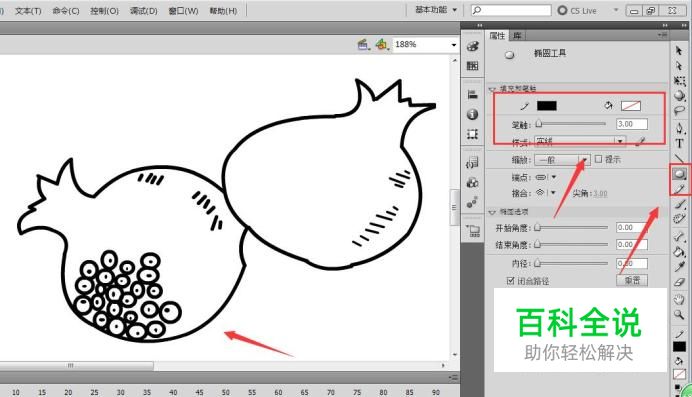
Task: Select the Brush tool
Action: coord(679,204)
